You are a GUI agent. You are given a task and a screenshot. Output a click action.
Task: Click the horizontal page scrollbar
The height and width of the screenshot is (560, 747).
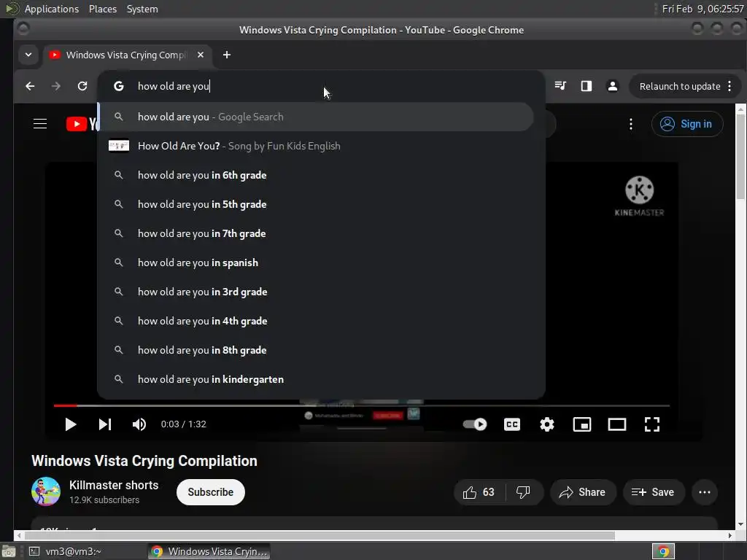[x=320, y=536]
